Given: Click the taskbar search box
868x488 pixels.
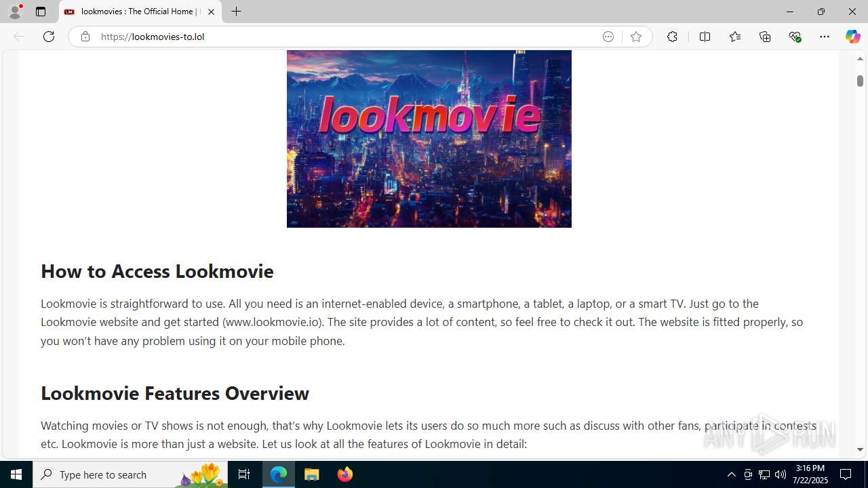Looking at the screenshot, I should tap(130, 474).
